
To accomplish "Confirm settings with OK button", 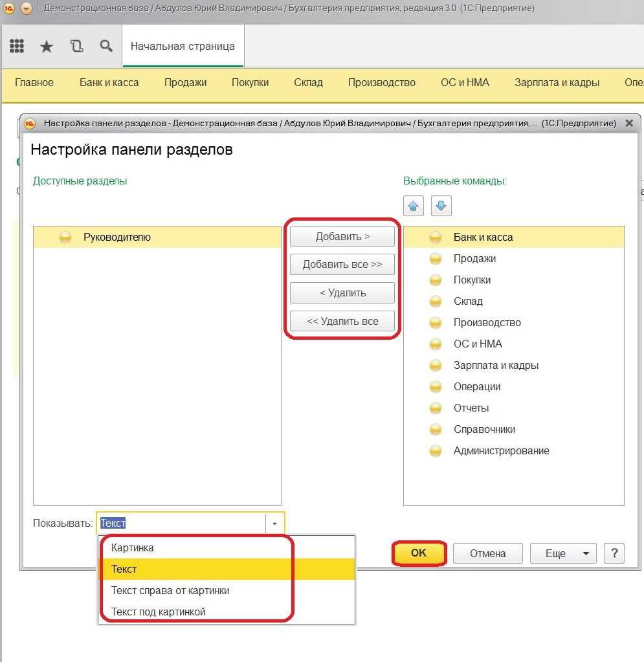I will pos(419,553).
